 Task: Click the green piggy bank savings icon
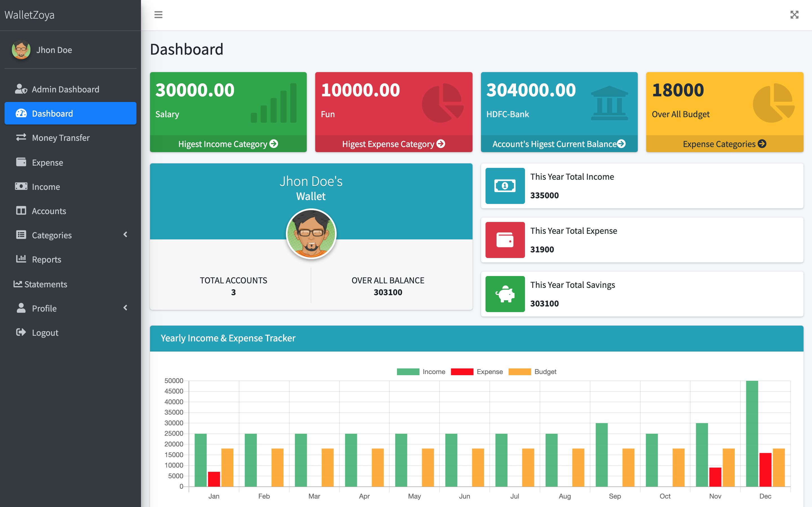tap(505, 294)
